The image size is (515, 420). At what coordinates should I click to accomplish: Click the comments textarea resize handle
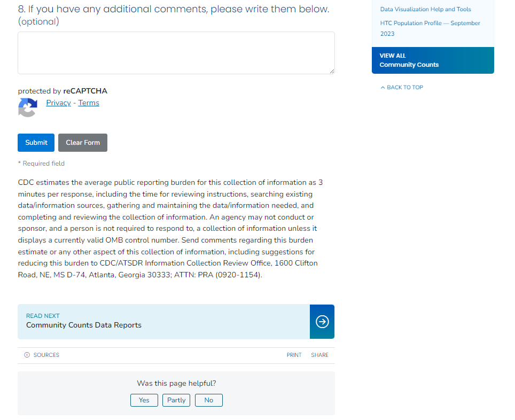(332, 71)
